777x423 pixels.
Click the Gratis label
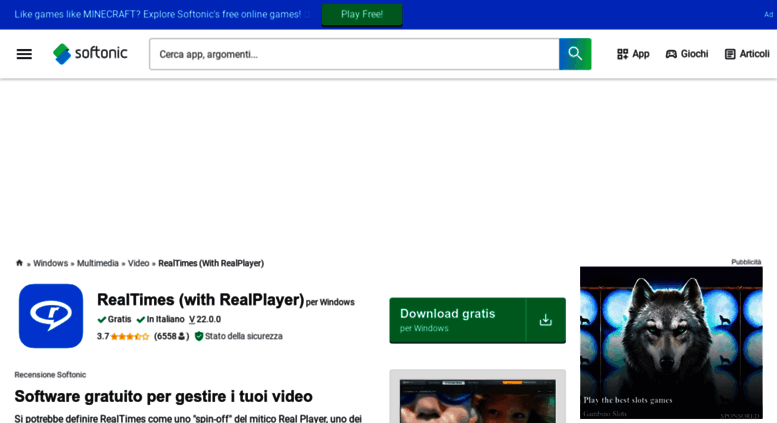[114, 319]
